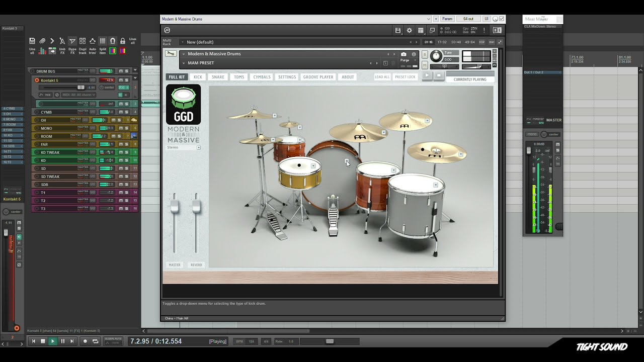Click the REAPER transport record button
The image size is (644, 362).
point(85,341)
